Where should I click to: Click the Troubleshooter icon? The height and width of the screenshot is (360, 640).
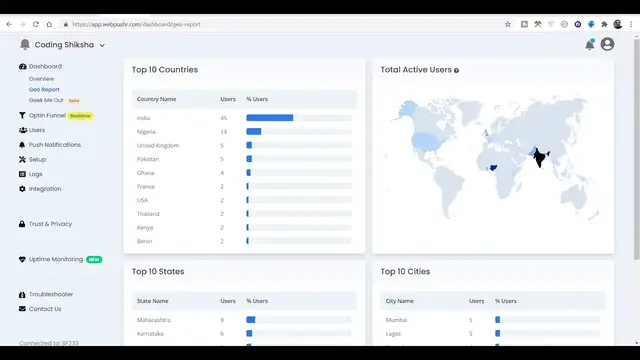(x=22, y=294)
